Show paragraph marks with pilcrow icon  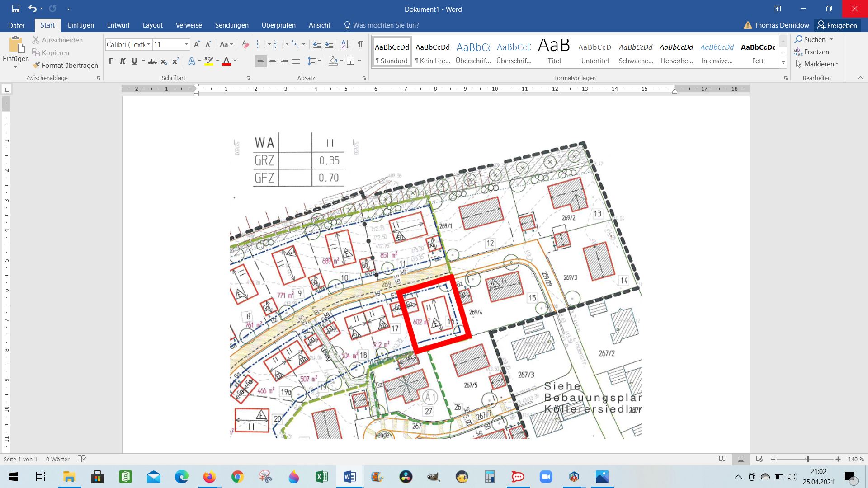click(x=360, y=44)
